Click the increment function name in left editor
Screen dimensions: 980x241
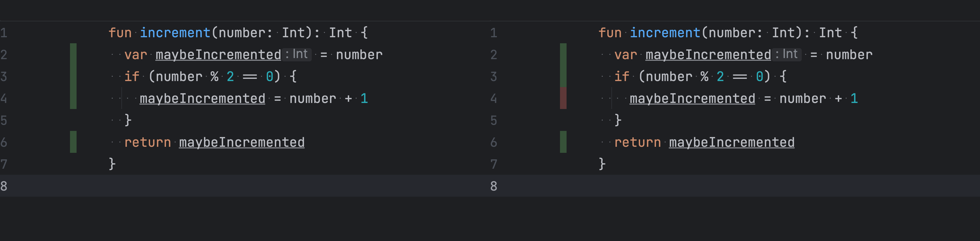pos(175,33)
